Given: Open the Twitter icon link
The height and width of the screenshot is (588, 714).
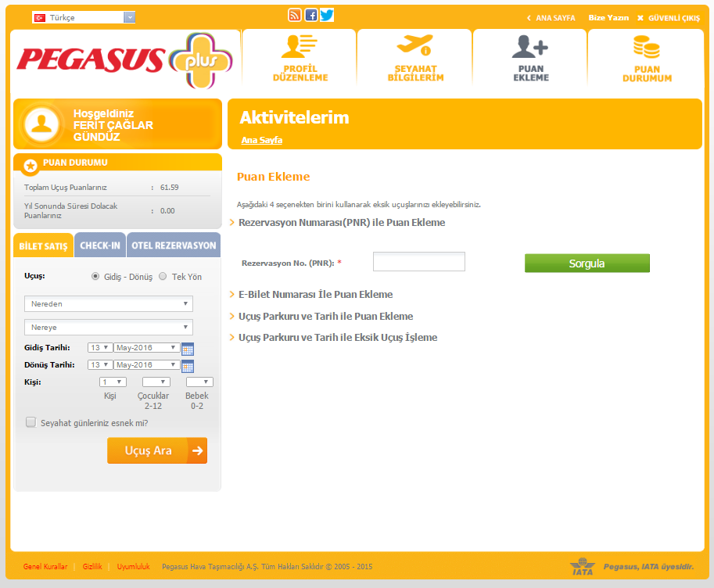Looking at the screenshot, I should [x=327, y=15].
